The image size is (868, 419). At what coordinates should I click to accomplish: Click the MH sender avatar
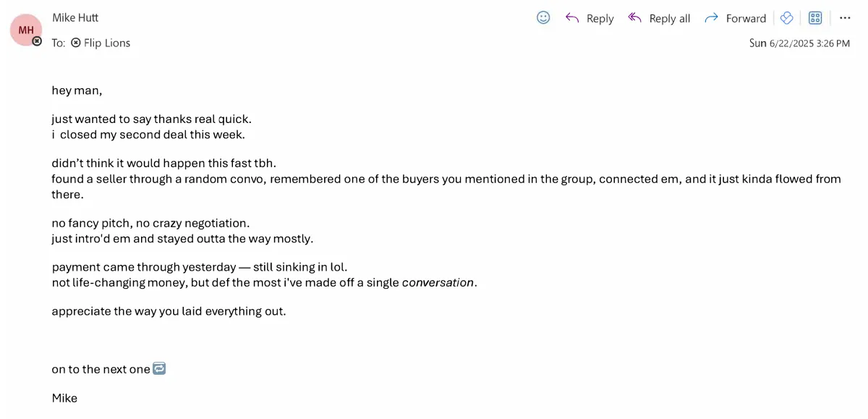point(26,30)
